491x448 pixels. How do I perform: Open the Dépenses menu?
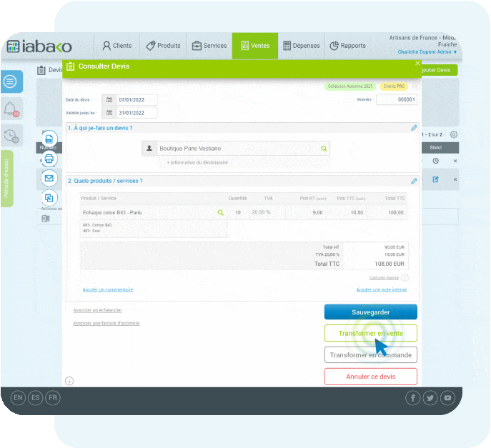tap(301, 46)
